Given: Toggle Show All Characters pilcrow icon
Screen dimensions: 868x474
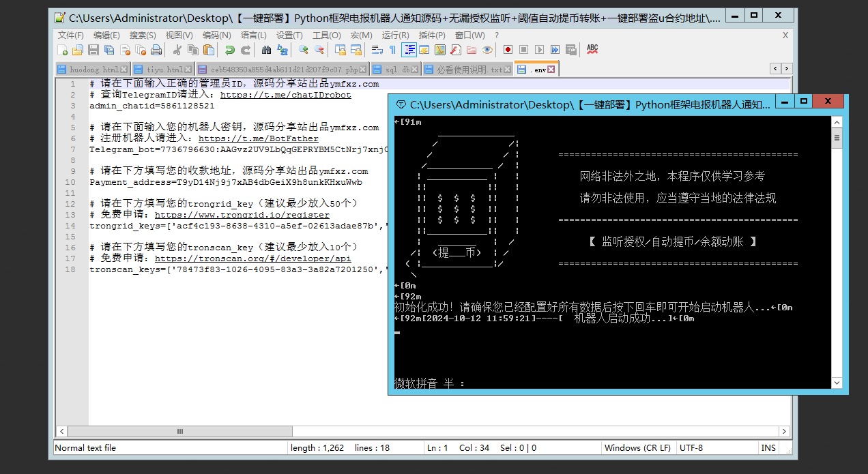Looking at the screenshot, I should (392, 50).
